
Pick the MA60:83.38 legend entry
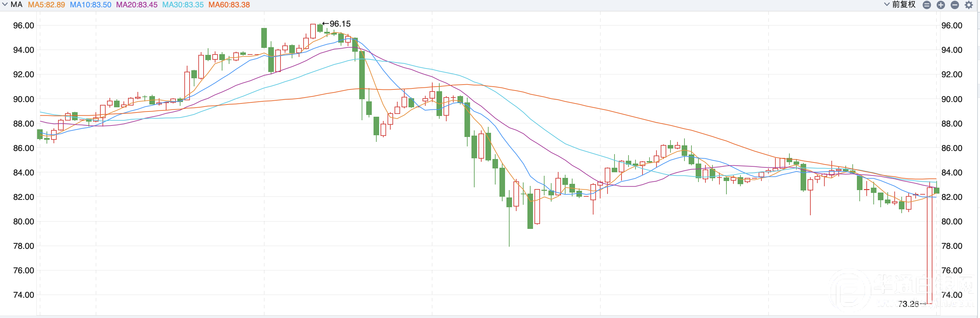point(229,5)
